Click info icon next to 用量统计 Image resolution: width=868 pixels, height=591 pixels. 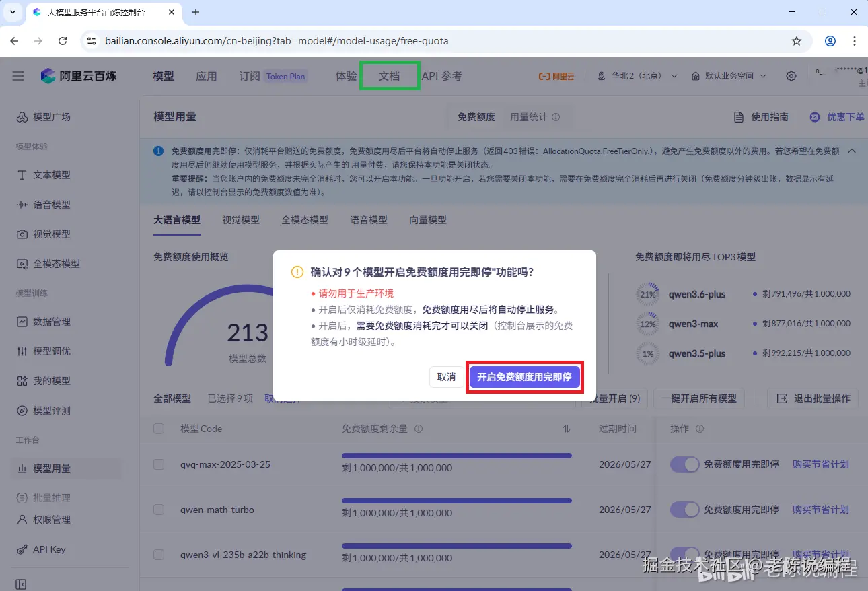[x=556, y=117]
